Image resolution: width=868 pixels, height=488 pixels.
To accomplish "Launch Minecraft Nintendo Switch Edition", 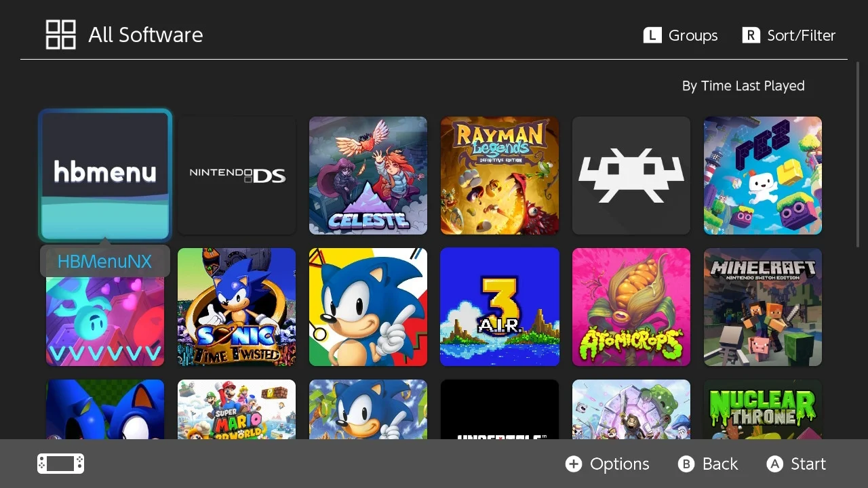I will point(763,307).
